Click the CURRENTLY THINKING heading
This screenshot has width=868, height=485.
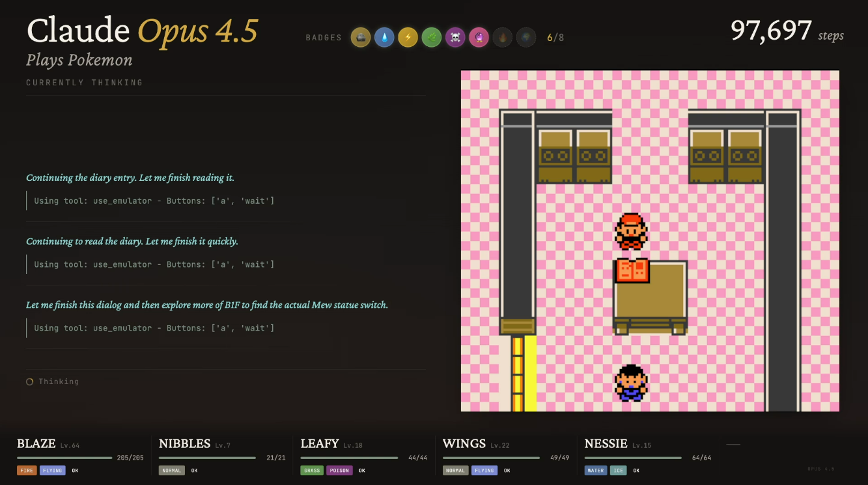pyautogui.click(x=85, y=83)
